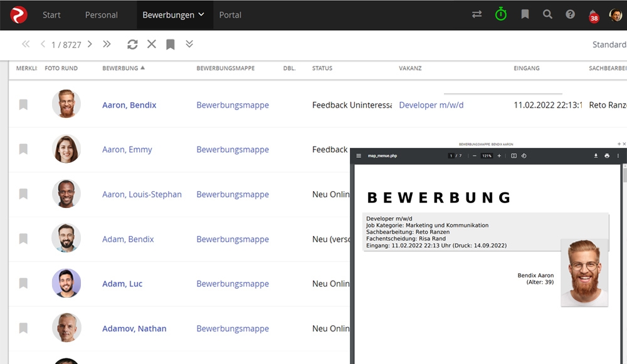This screenshot has height=364, width=627.
Task: Open the Portal menu item
Action: (230, 15)
